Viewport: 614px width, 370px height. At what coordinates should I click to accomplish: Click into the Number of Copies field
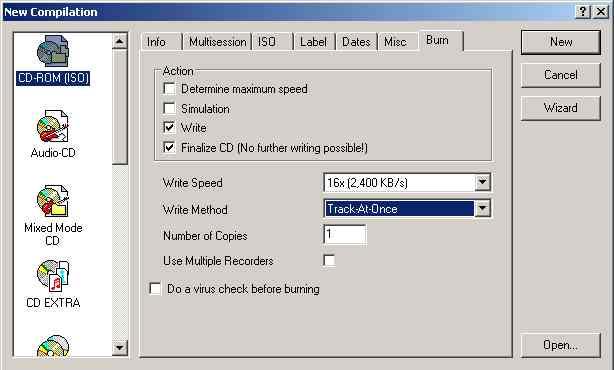(345, 235)
